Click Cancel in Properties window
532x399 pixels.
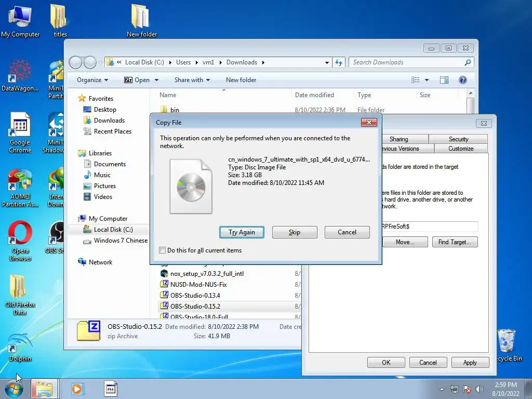pos(428,362)
